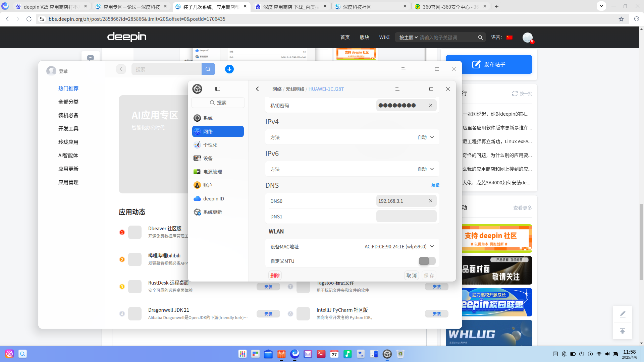Open the forum search-by-topic dropdown
644x362 pixels.
(408, 38)
